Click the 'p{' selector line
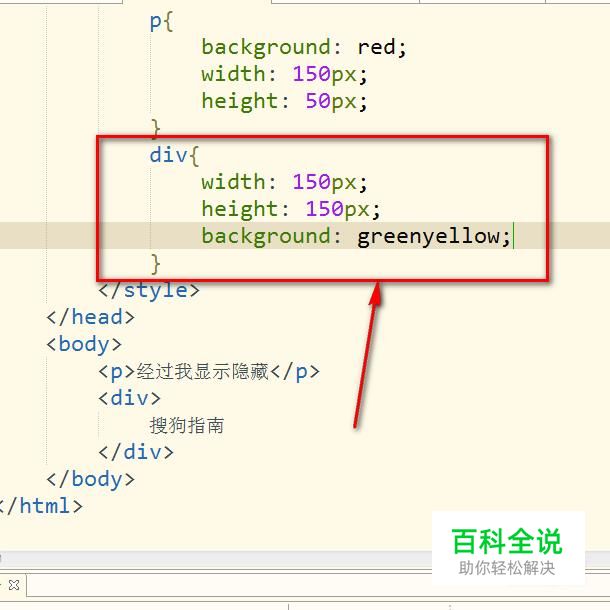Screen dimensions: 610x610 [161, 23]
